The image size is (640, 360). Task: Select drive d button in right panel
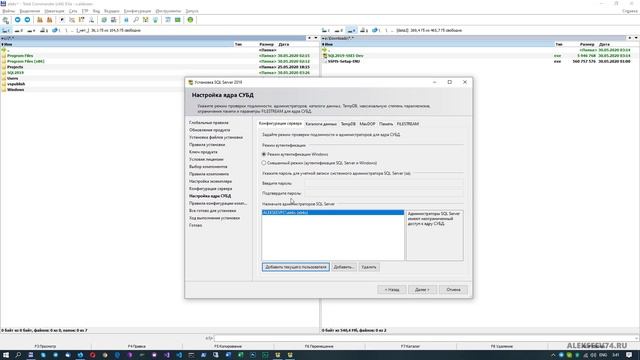point(338,30)
